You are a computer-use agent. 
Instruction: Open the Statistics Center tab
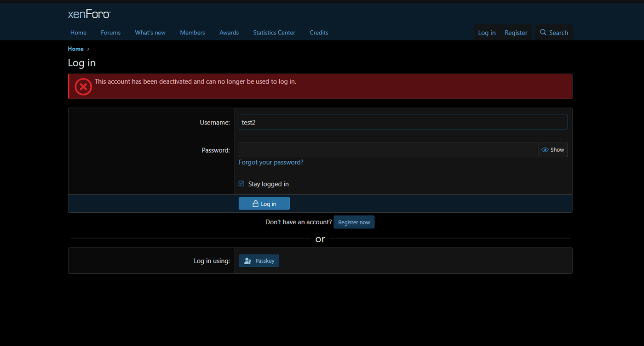(274, 33)
